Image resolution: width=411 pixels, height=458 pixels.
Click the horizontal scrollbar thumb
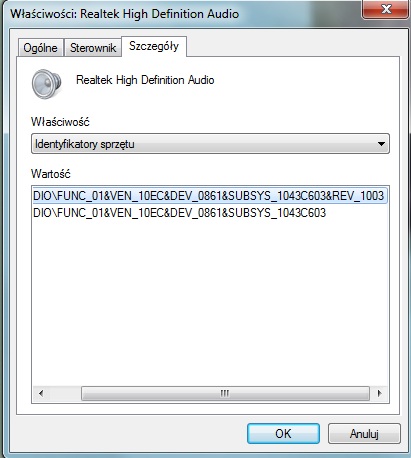pyautogui.click(x=225, y=393)
